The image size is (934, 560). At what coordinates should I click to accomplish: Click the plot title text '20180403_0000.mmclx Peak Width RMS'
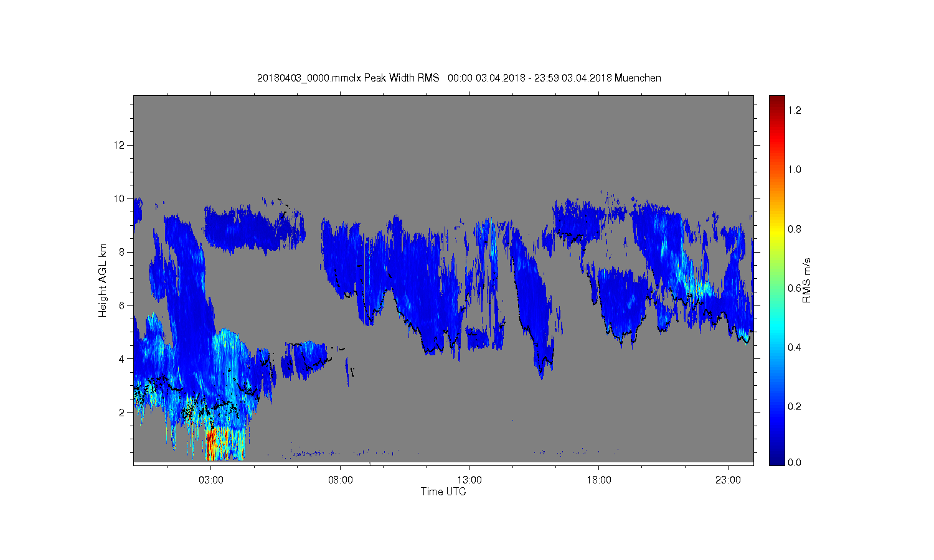[348, 78]
